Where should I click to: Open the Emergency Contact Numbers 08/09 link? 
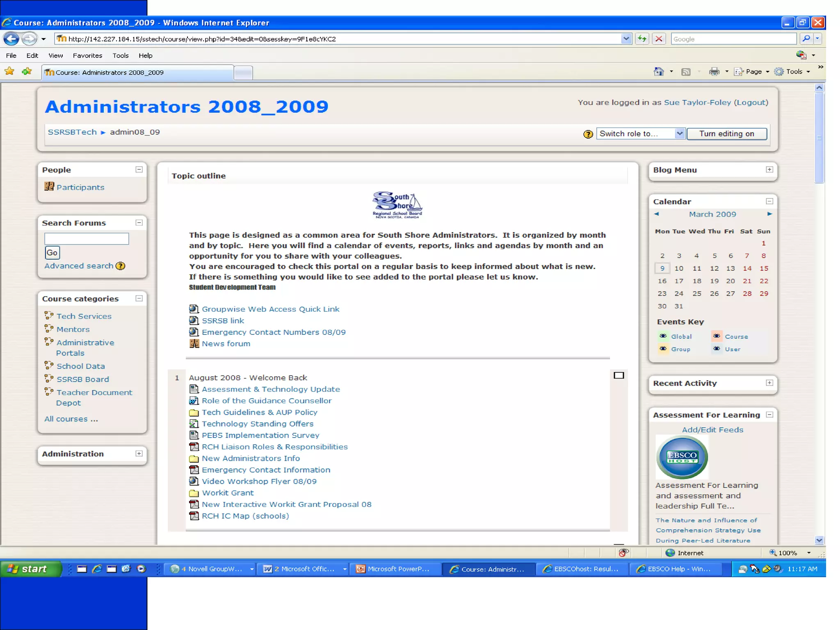pyautogui.click(x=273, y=332)
